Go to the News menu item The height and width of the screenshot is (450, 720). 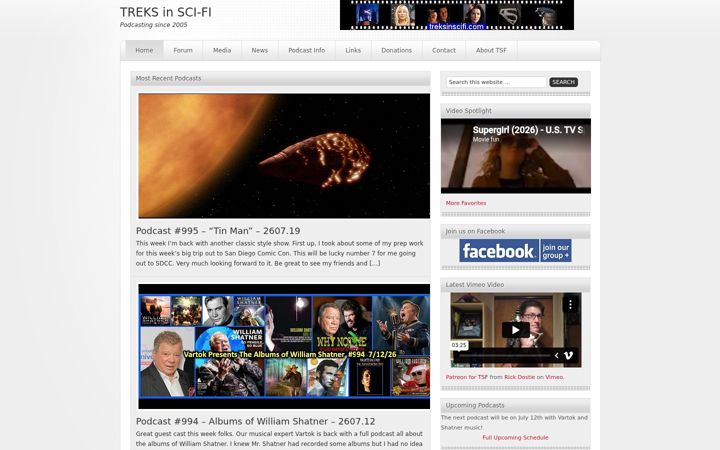[259, 51]
